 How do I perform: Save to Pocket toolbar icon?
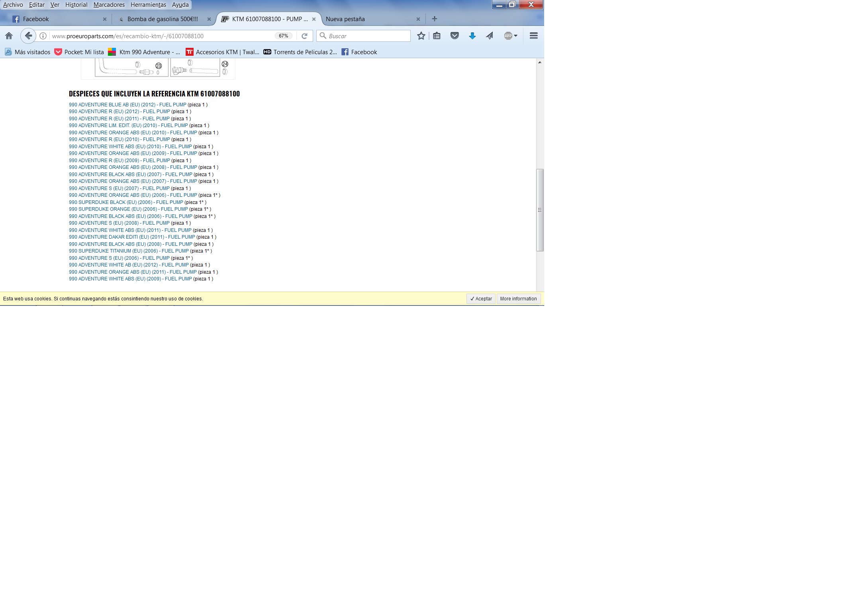[455, 36]
